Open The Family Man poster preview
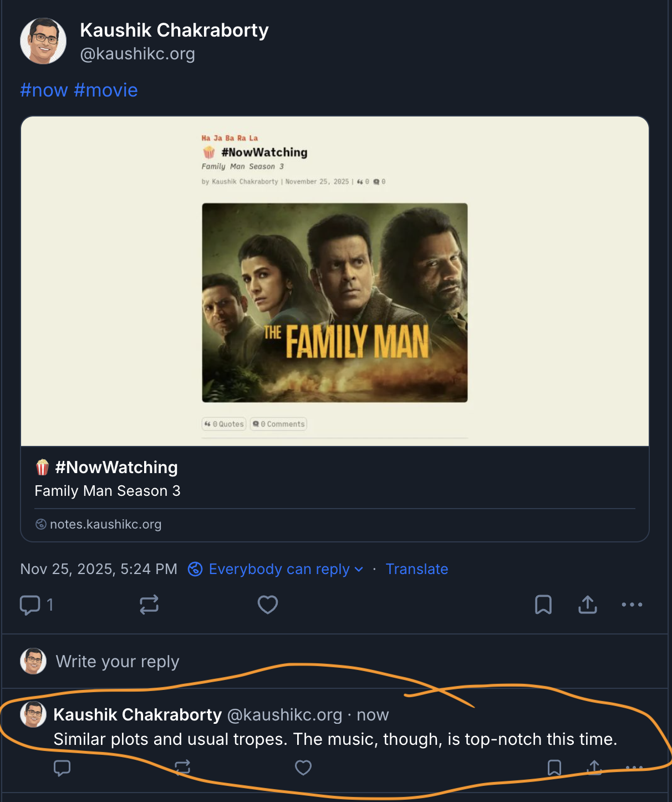Viewport: 672px width, 802px height. coord(335,302)
